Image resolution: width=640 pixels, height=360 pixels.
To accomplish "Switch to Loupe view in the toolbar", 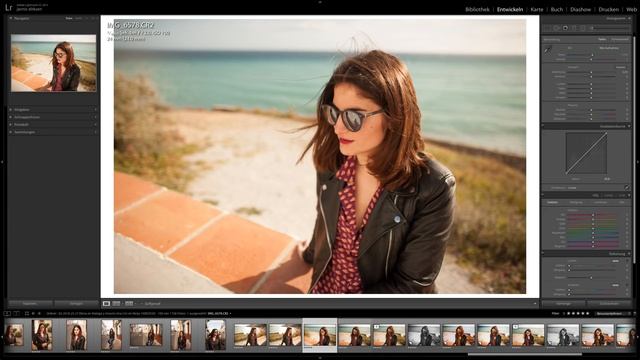I will [106, 304].
